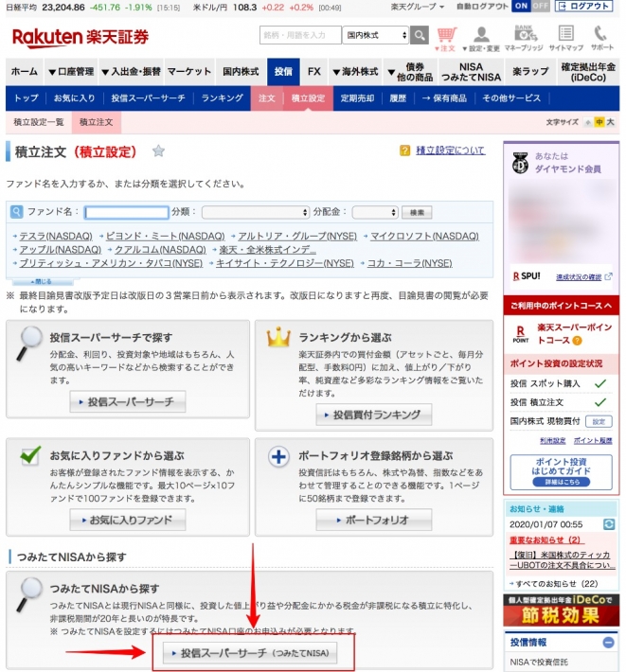Screen dimensions: 626x672
Task: Click 投信スーパーサーチ（つみたてNISA） button
Action: pos(250,653)
